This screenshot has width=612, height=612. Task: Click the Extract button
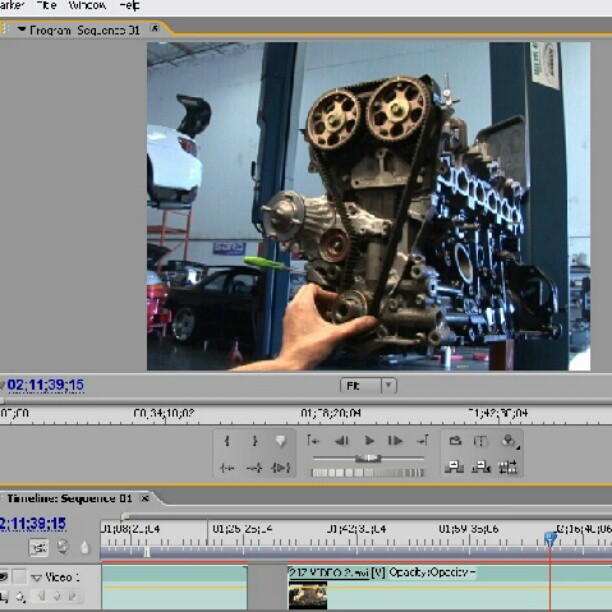[481, 466]
